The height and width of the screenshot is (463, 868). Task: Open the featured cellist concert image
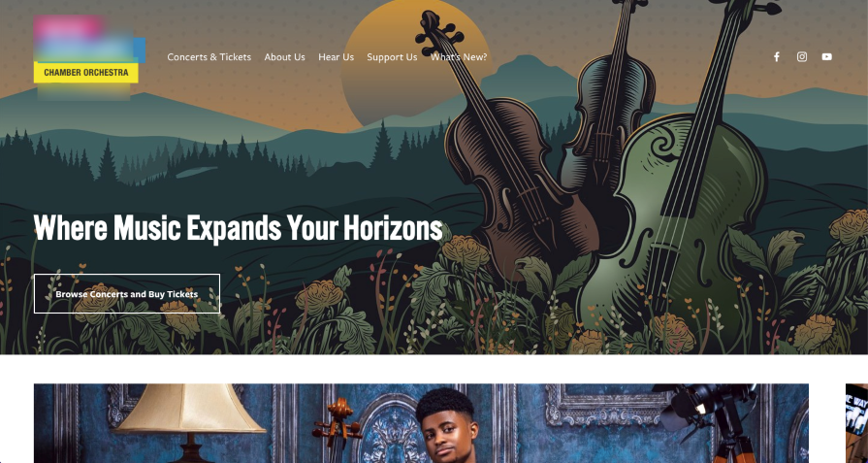coord(421,423)
